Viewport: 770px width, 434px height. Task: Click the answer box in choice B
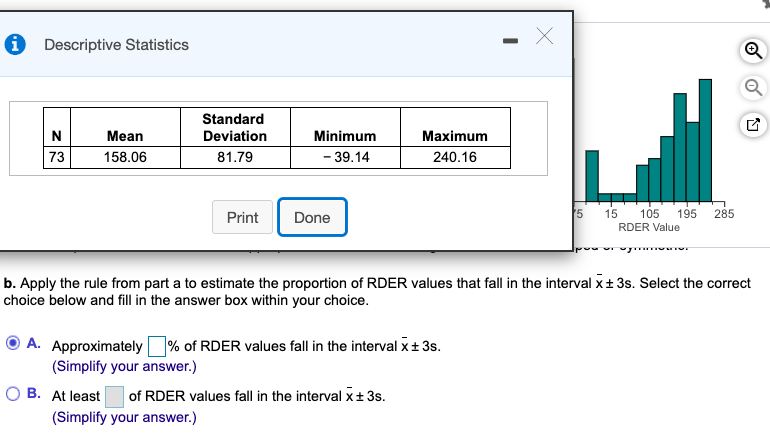[114, 397]
